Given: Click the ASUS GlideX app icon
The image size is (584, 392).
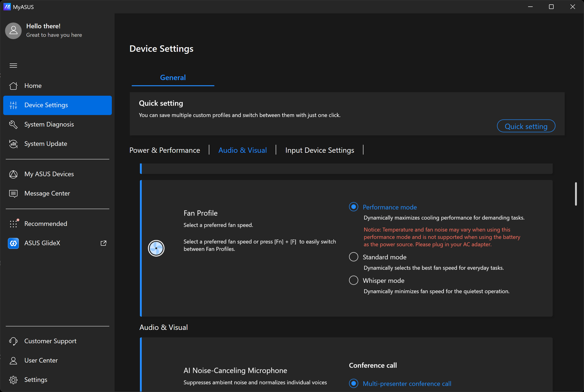Looking at the screenshot, I should coord(13,243).
